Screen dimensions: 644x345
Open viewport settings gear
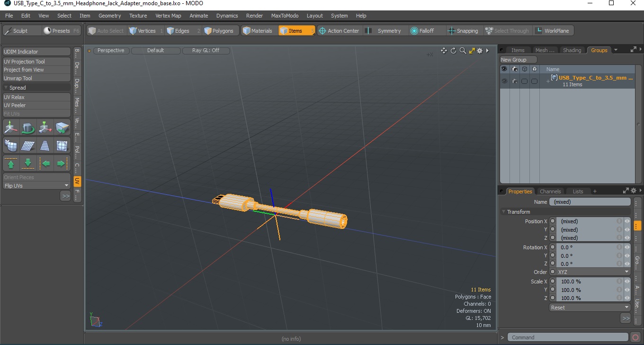click(x=480, y=51)
